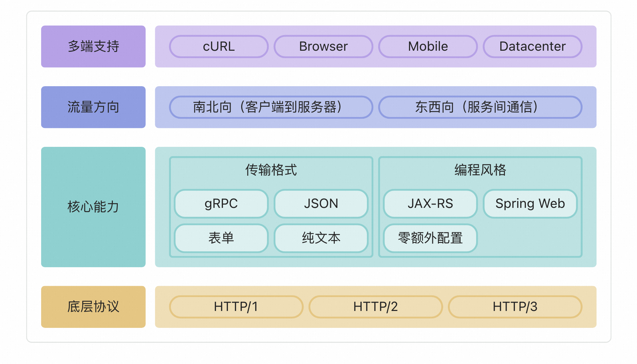Screen dimensions: 637x364
Task: Click the cURL pill
Action: [219, 46]
